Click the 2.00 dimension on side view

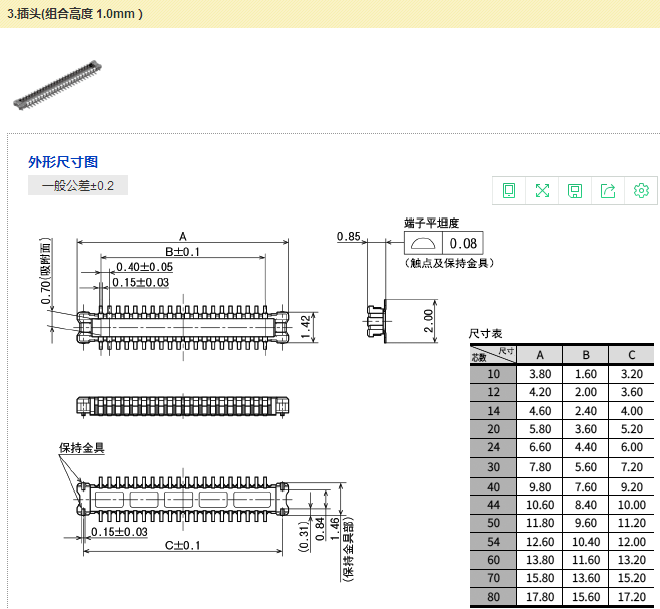(x=429, y=321)
